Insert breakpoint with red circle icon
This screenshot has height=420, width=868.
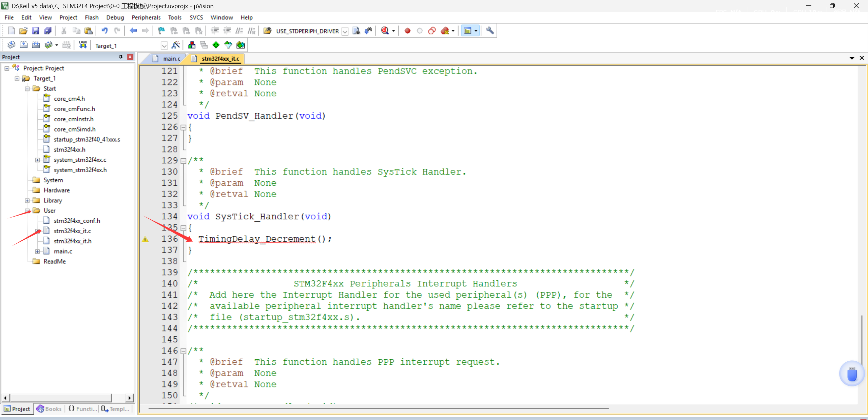pyautogui.click(x=407, y=31)
